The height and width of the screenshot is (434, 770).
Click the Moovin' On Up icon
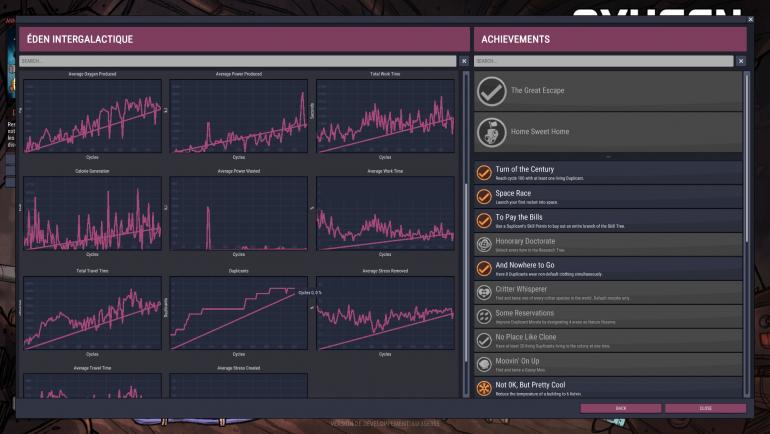click(x=484, y=364)
